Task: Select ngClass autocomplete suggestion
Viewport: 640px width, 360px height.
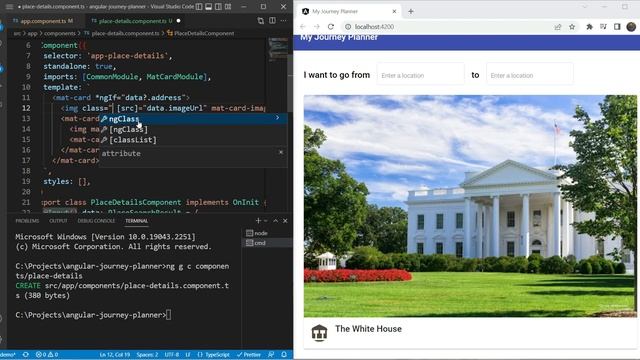Action: pos(193,119)
